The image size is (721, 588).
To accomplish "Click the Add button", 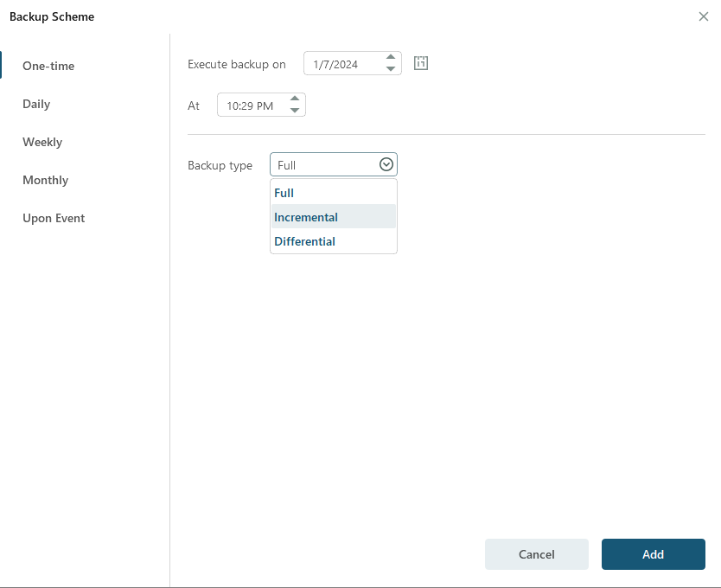I will [653, 554].
